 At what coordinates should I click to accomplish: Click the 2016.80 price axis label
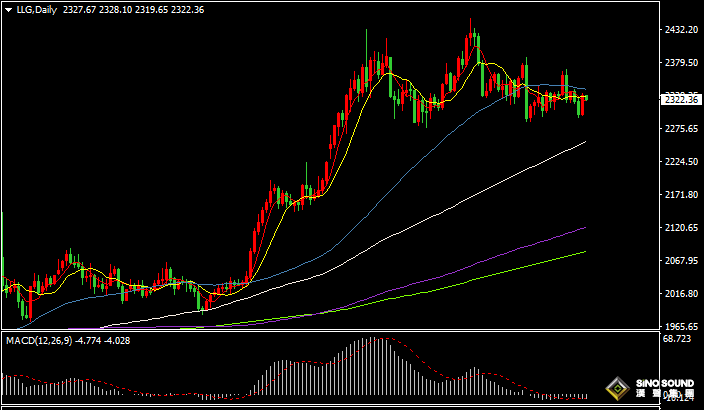pyautogui.click(x=681, y=294)
